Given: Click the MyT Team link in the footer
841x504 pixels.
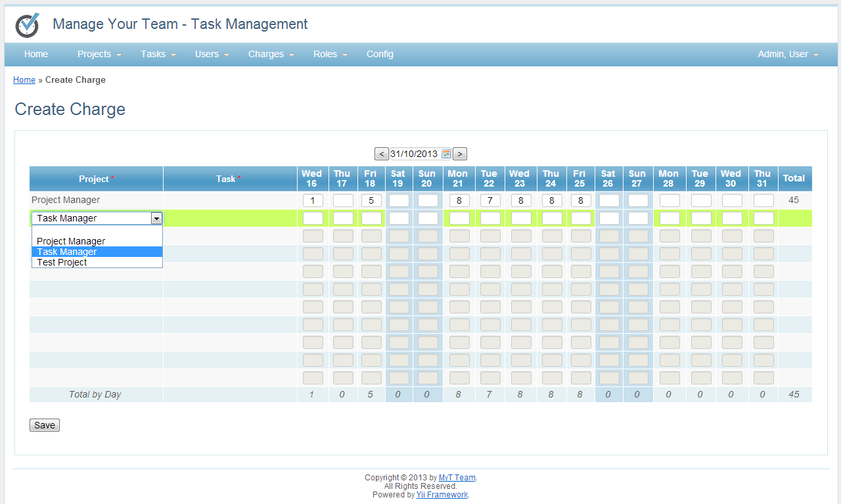Looking at the screenshot, I should 457,477.
